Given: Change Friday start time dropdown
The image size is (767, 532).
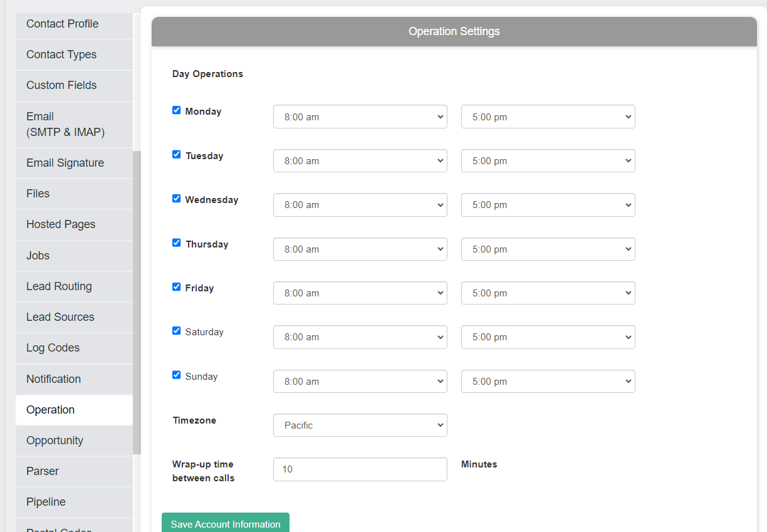Looking at the screenshot, I should point(360,293).
